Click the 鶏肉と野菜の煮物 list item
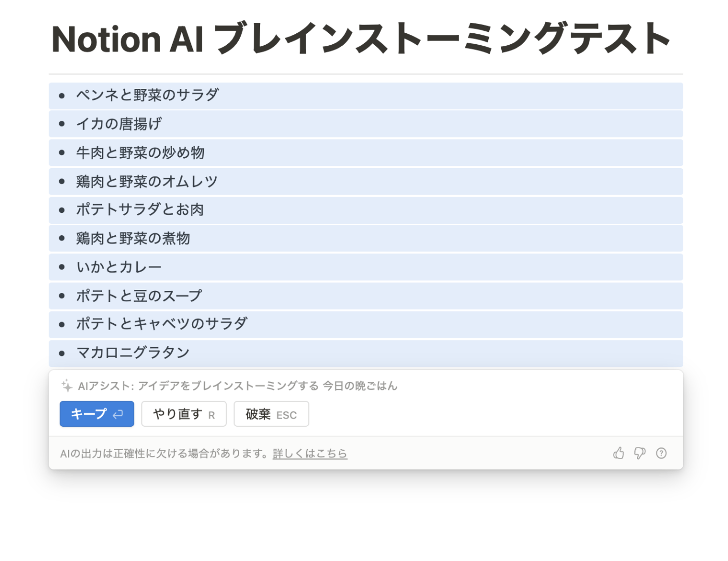This screenshot has height=561, width=728. coord(366,238)
